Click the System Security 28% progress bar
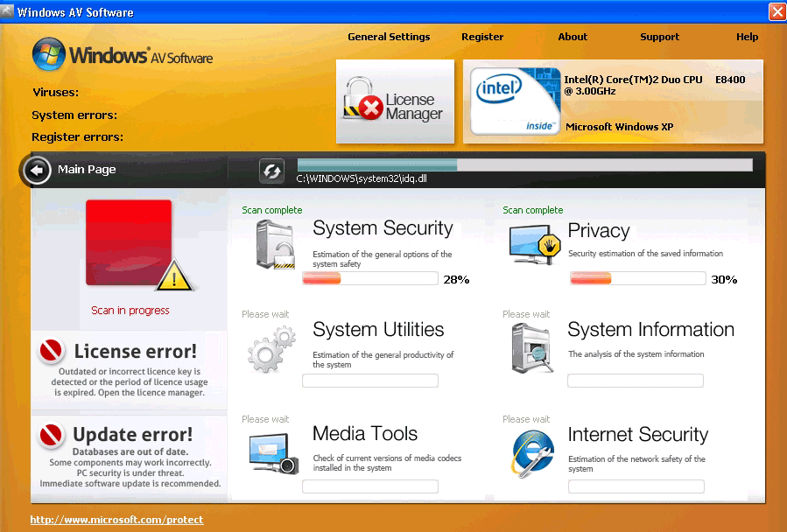This screenshot has height=532, width=787. click(369, 278)
